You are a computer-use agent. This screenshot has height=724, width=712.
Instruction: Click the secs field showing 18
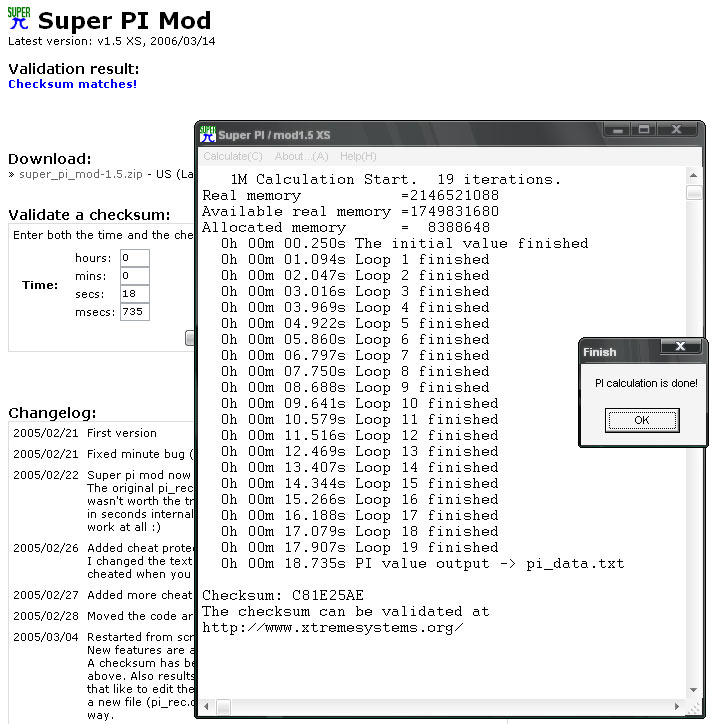(x=135, y=294)
